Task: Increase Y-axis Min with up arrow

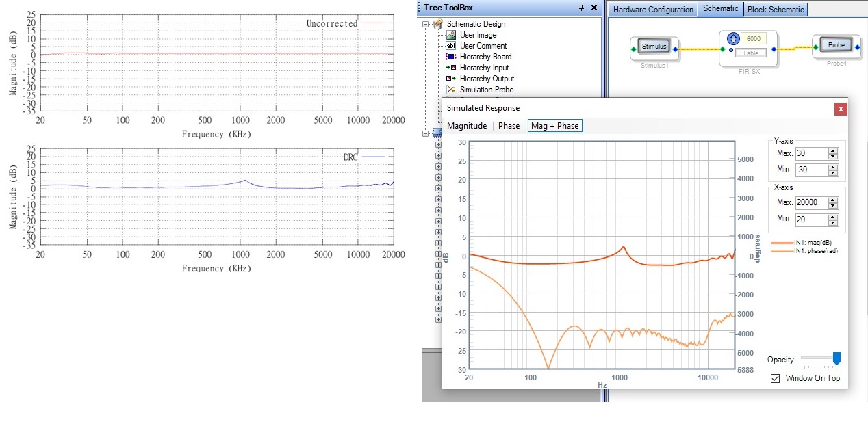Action: coord(832,167)
